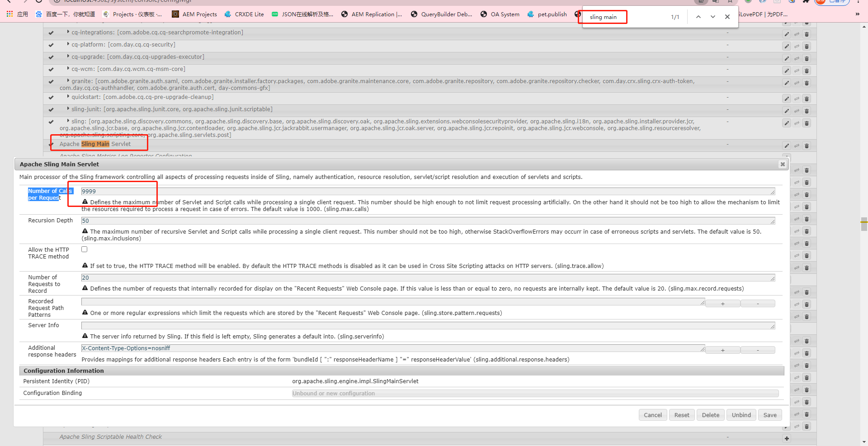
Task: Expand the sling factory configuration row
Action: point(68,121)
